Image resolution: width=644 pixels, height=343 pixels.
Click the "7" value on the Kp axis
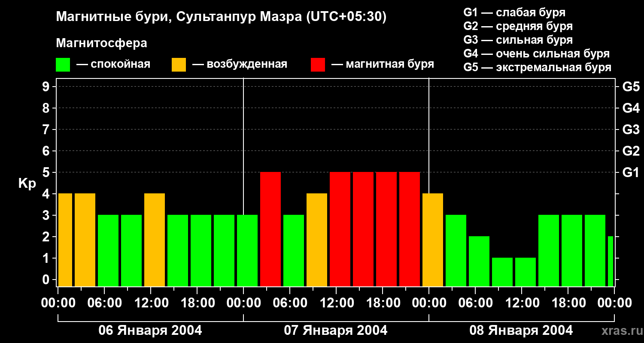[47, 129]
